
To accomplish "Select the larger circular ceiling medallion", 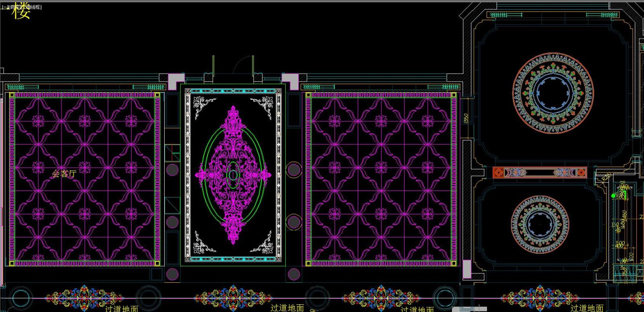I will click(x=553, y=93).
